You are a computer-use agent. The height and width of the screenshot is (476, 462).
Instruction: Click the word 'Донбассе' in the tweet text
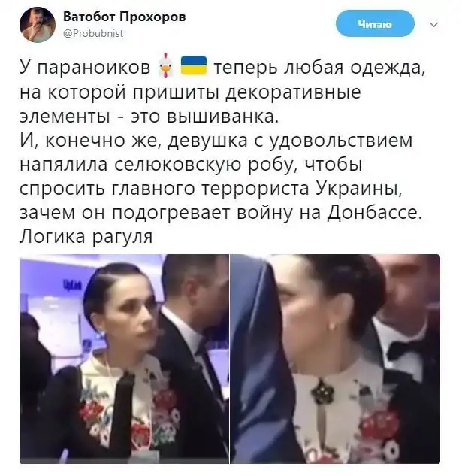point(375,212)
